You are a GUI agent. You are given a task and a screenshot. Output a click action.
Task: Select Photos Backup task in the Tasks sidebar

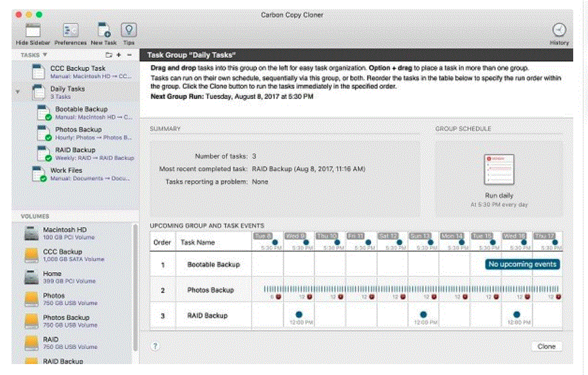pyautogui.click(x=75, y=133)
